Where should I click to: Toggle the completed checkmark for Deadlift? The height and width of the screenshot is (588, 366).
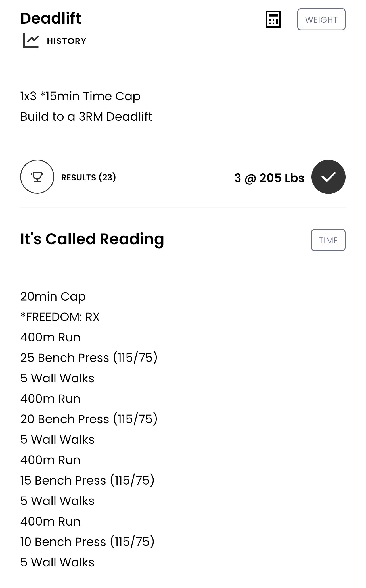click(328, 177)
